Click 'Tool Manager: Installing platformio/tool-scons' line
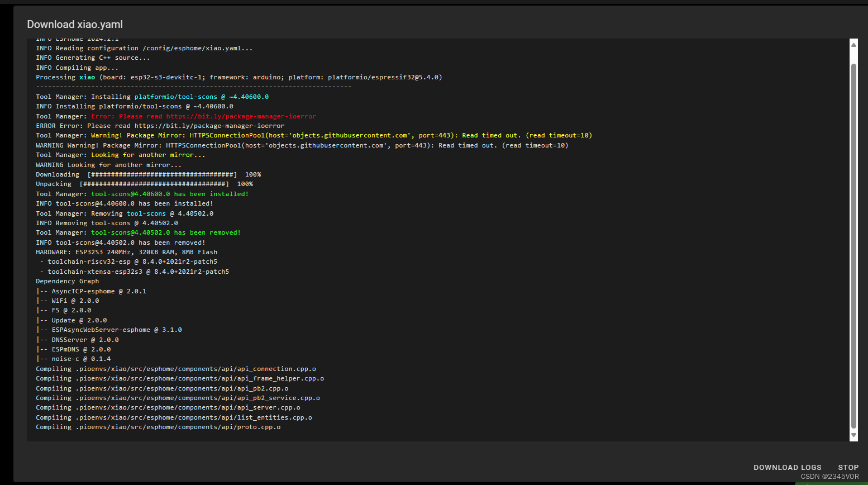The image size is (868, 485). pyautogui.click(x=152, y=97)
